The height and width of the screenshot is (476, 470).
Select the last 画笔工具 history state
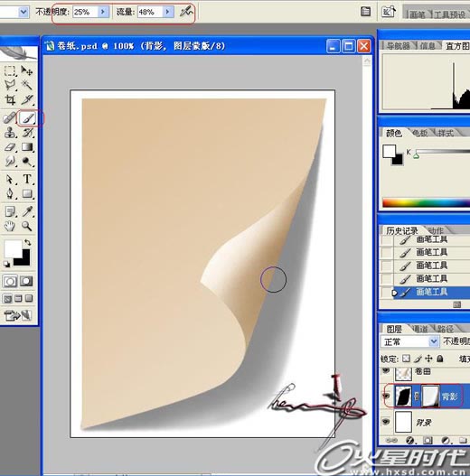[x=431, y=293]
